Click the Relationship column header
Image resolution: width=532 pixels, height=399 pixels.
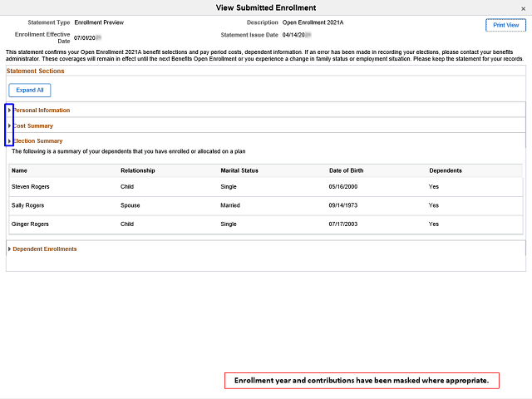(138, 170)
